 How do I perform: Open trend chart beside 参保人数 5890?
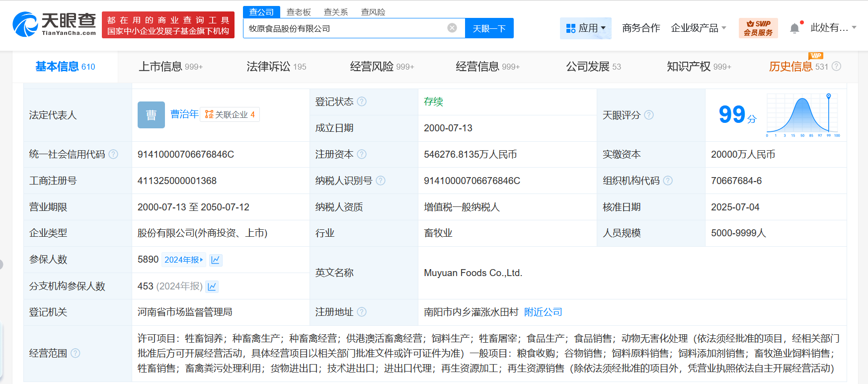216,260
